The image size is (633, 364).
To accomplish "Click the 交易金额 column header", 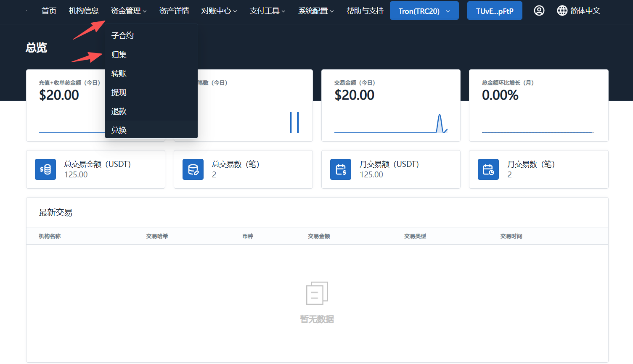I will (x=319, y=236).
